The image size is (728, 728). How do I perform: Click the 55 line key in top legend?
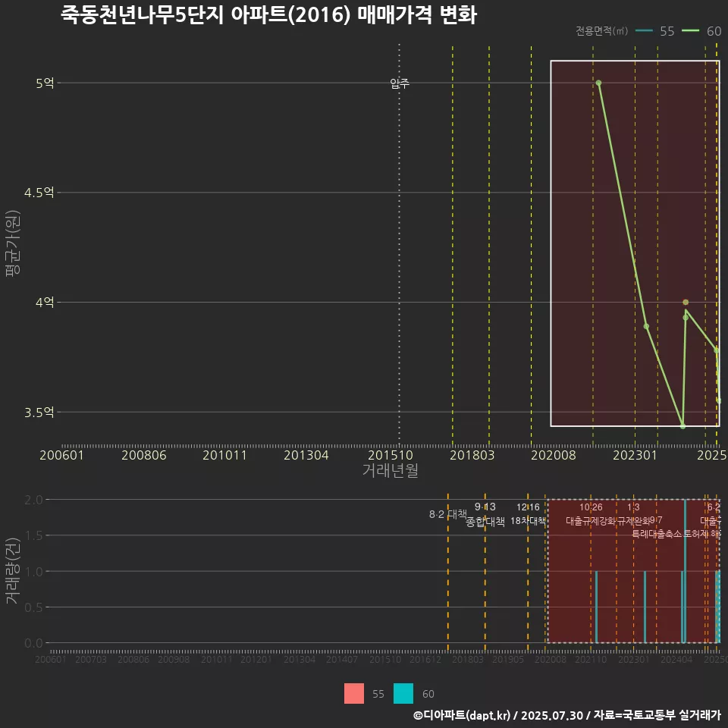click(x=644, y=31)
